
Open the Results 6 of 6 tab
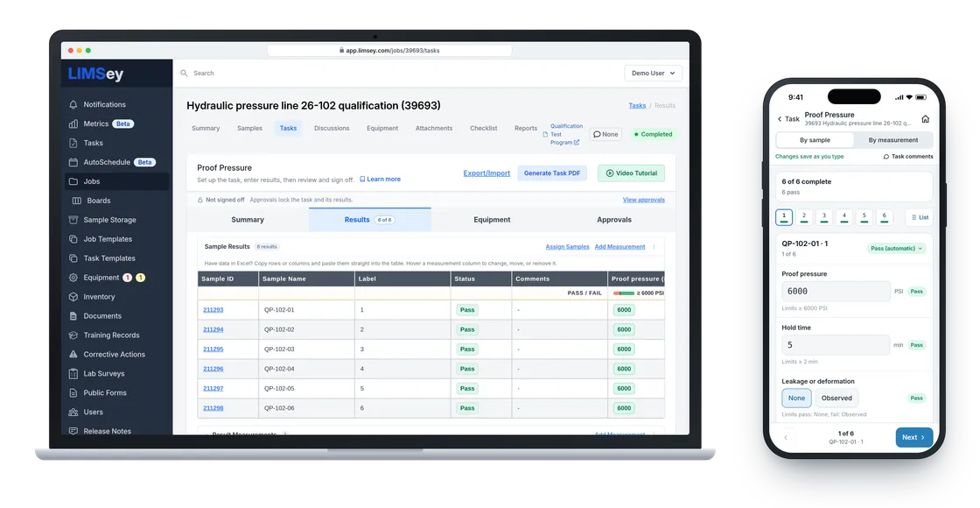tap(369, 220)
